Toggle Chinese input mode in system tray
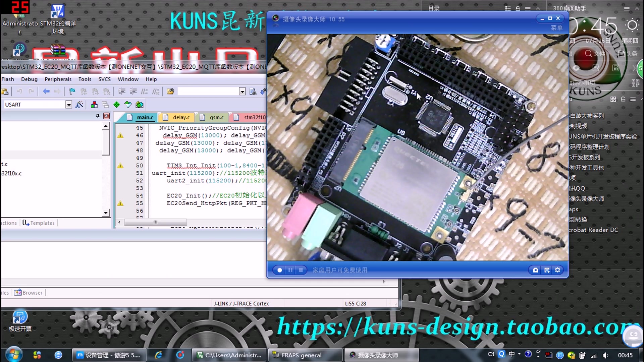 pos(512,355)
